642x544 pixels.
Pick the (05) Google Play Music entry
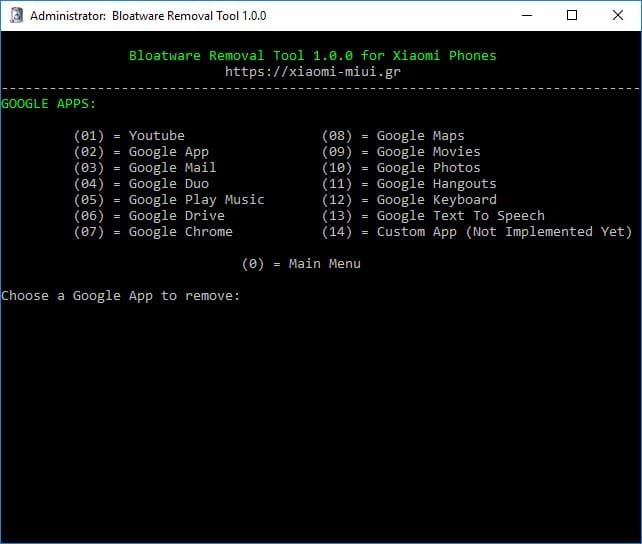pyautogui.click(x=169, y=200)
